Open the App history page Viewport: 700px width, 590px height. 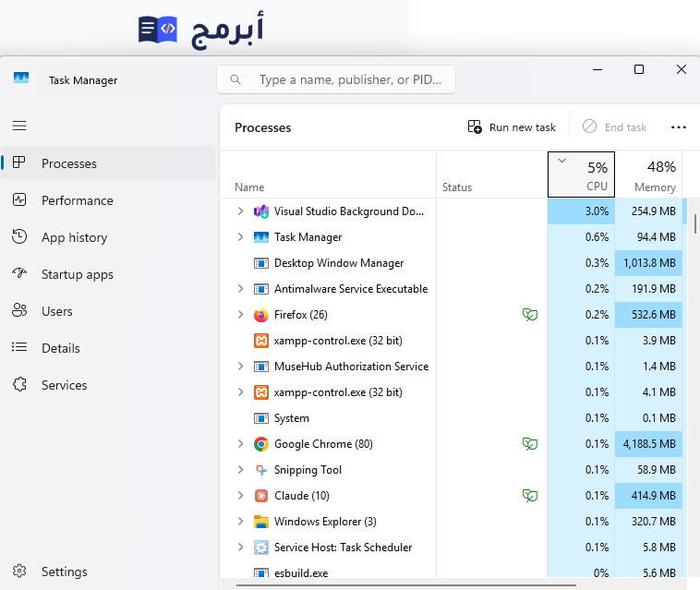108,237
